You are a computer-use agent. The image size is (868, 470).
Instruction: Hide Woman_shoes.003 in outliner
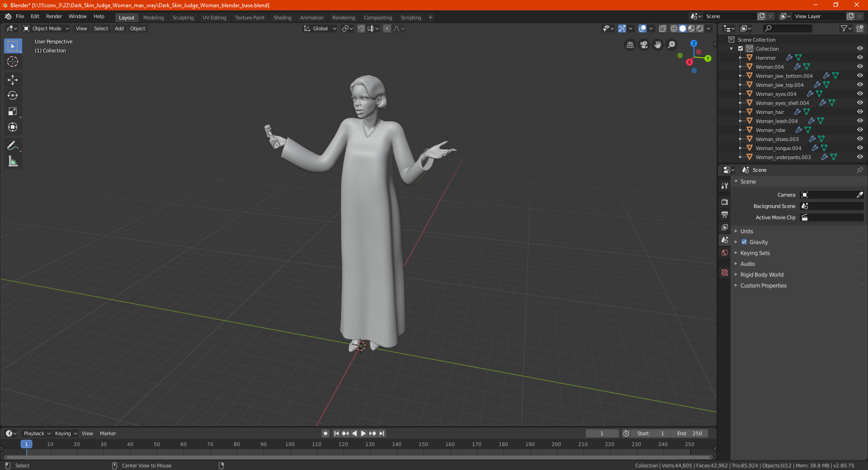pos(859,139)
